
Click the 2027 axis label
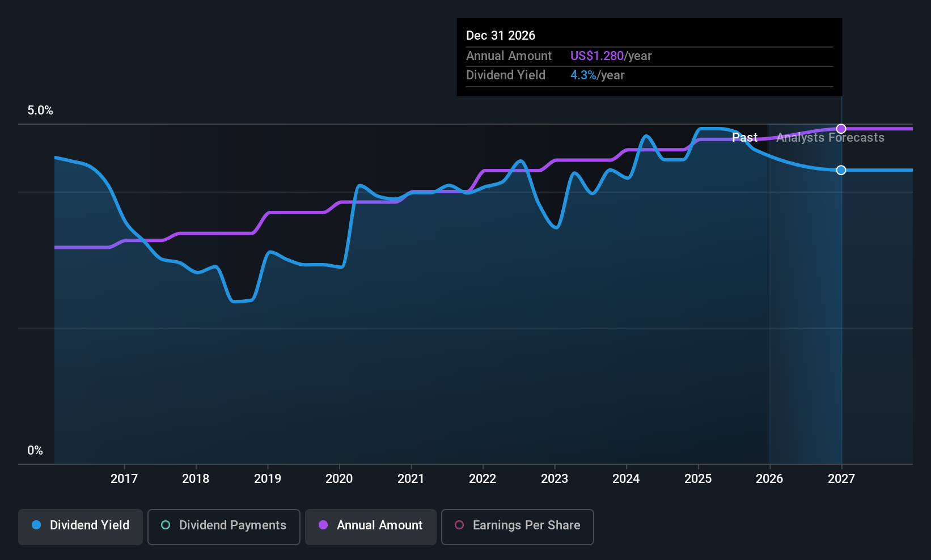(841, 479)
